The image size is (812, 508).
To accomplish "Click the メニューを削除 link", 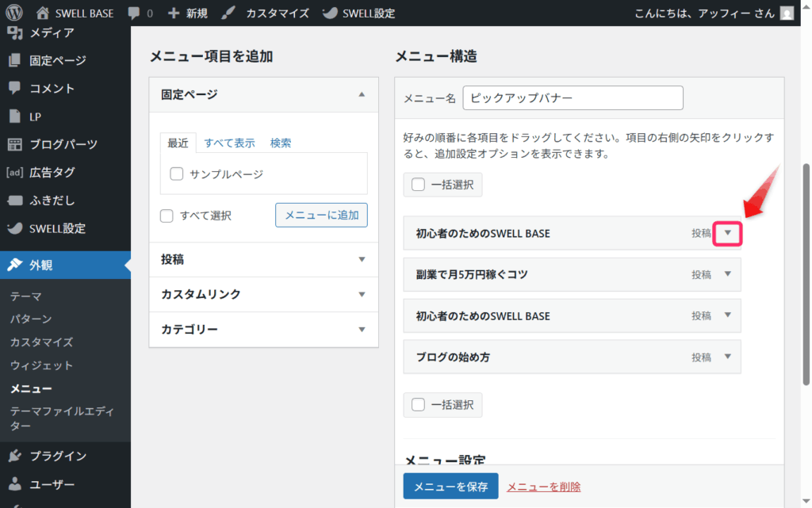I will point(544,487).
